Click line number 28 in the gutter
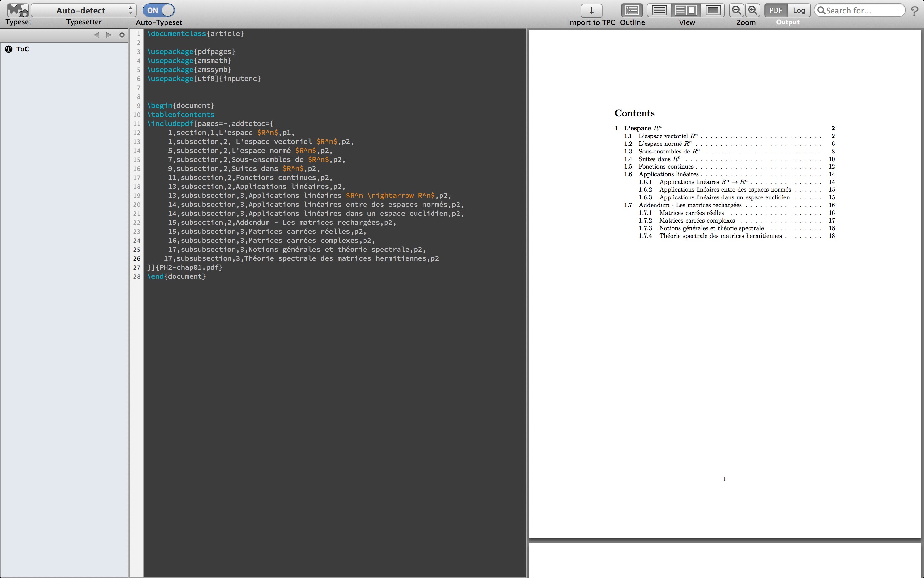The height and width of the screenshot is (578, 924). click(137, 277)
